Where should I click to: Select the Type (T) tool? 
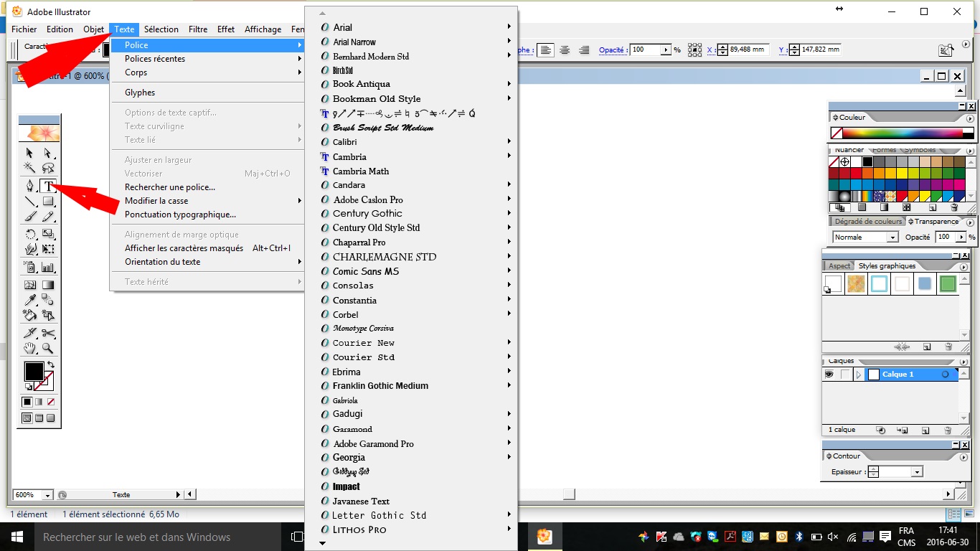[x=48, y=187]
